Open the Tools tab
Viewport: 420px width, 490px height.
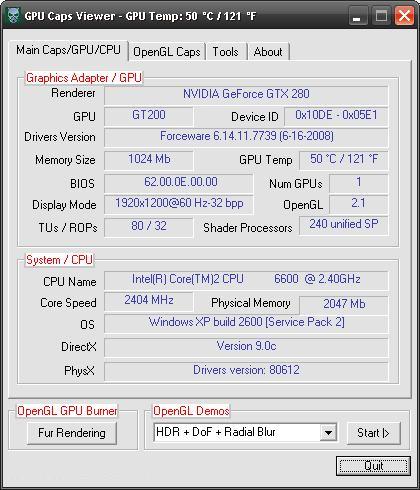pyautogui.click(x=226, y=52)
